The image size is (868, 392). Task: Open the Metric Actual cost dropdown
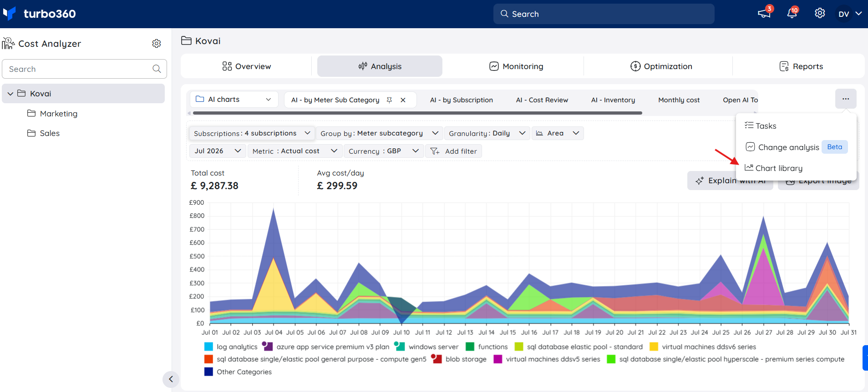pyautogui.click(x=295, y=151)
